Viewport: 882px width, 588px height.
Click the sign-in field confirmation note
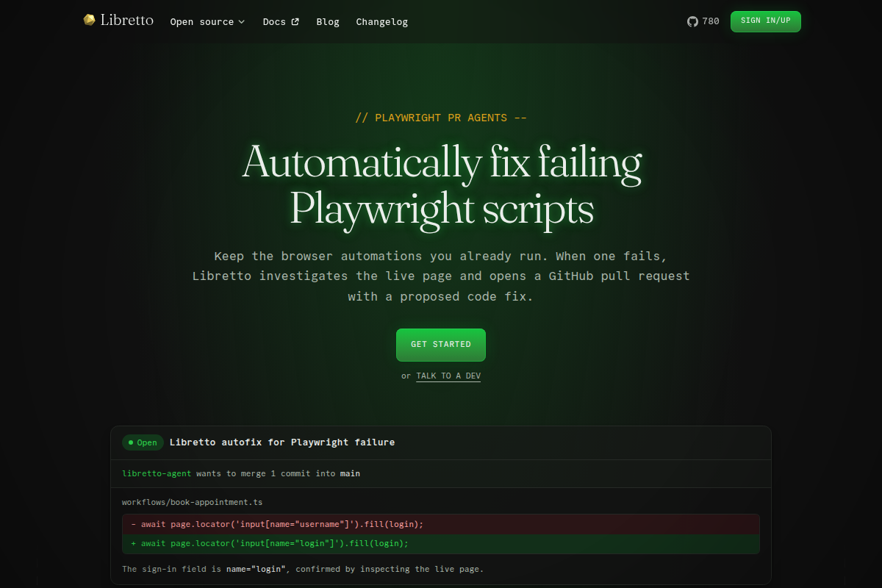click(303, 569)
